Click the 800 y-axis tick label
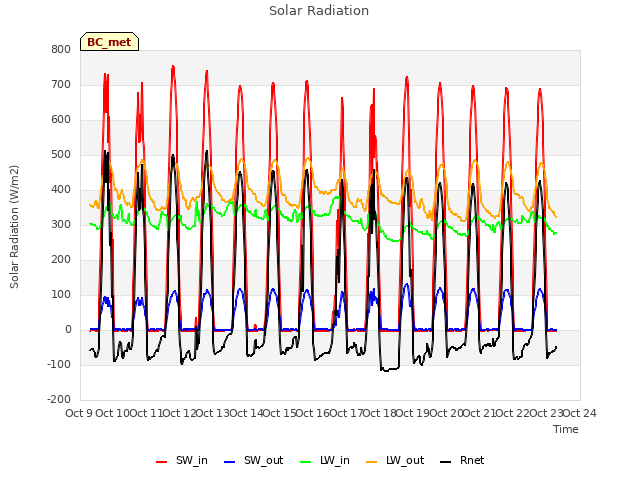640x480 pixels. click(61, 49)
